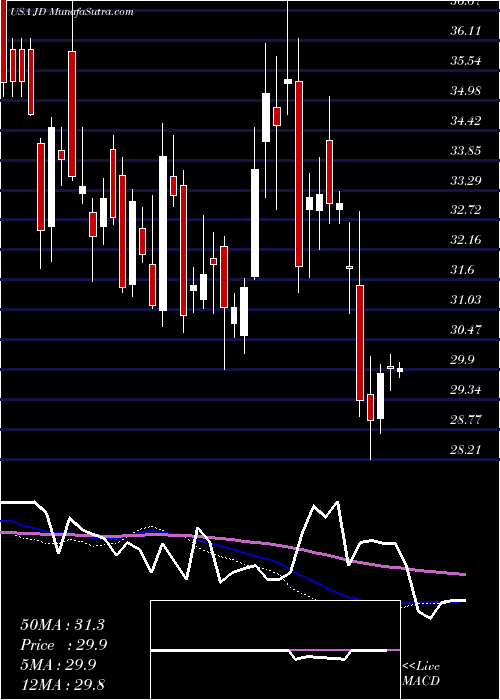
Task: Click the 33.29 price axis label
Action: tap(466, 180)
